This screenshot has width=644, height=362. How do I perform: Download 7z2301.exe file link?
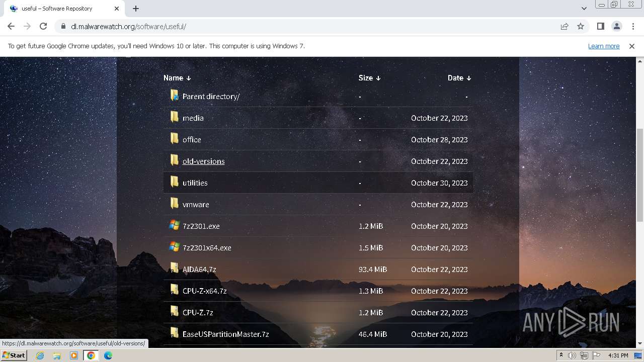(x=201, y=226)
